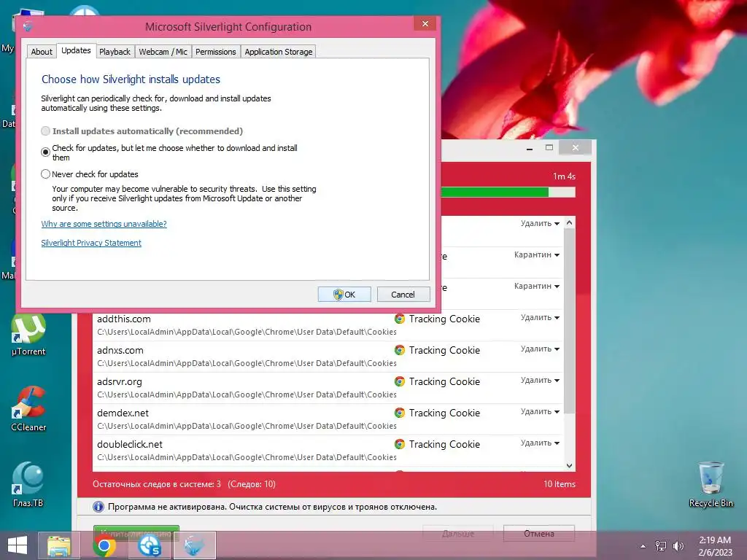Open the first Карантин dropdown in scan list
The image size is (747, 560).
point(536,254)
